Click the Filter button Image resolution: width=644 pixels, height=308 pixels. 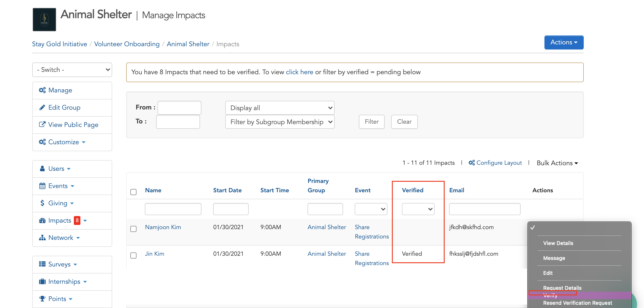(x=372, y=122)
